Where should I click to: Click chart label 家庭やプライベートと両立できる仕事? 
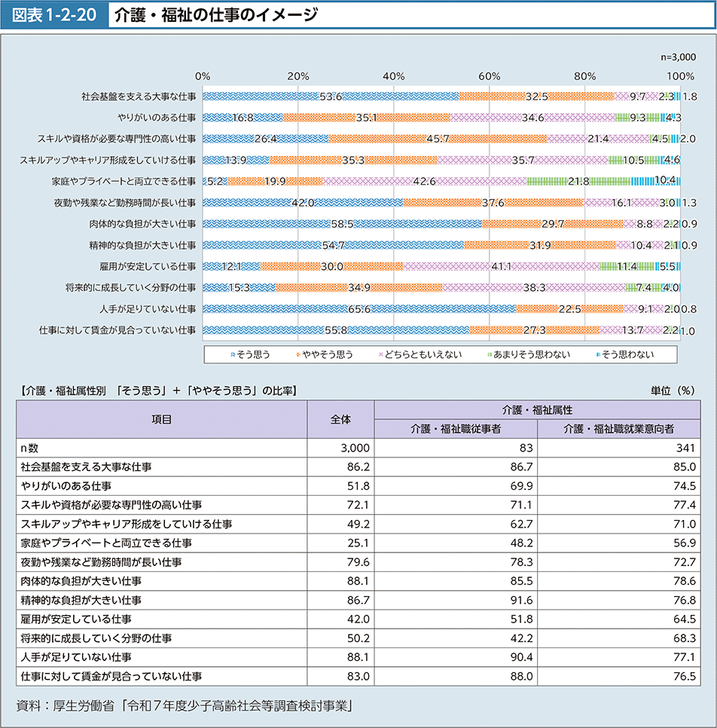click(124, 182)
